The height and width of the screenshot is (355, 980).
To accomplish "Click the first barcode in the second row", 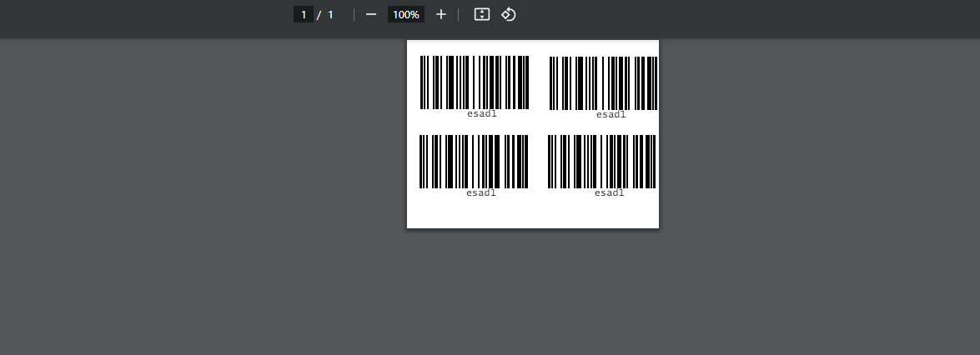I will [474, 162].
